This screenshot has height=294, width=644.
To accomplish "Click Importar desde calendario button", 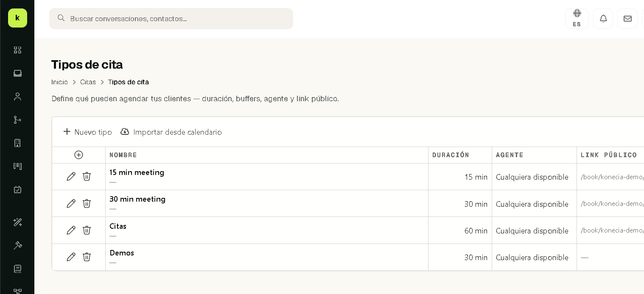I will pos(171,132).
